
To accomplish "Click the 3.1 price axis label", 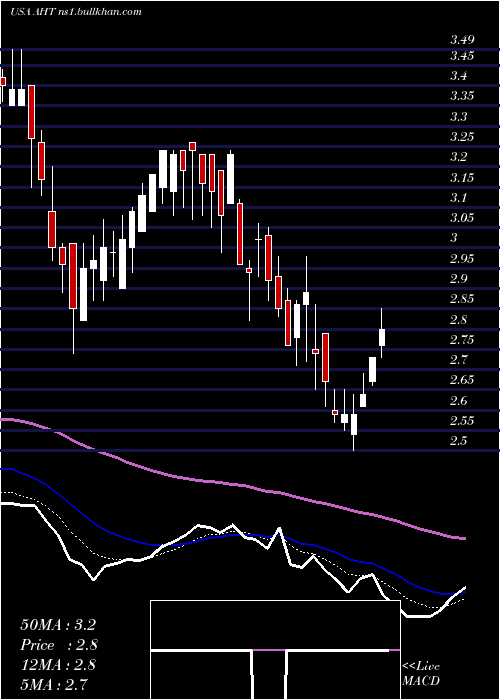I will point(458,198).
